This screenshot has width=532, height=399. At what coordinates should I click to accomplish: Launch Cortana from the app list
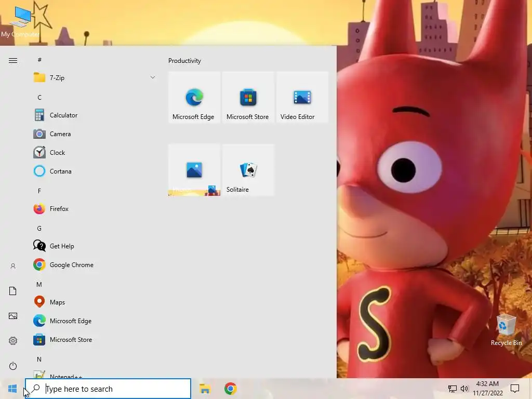(x=95, y=171)
